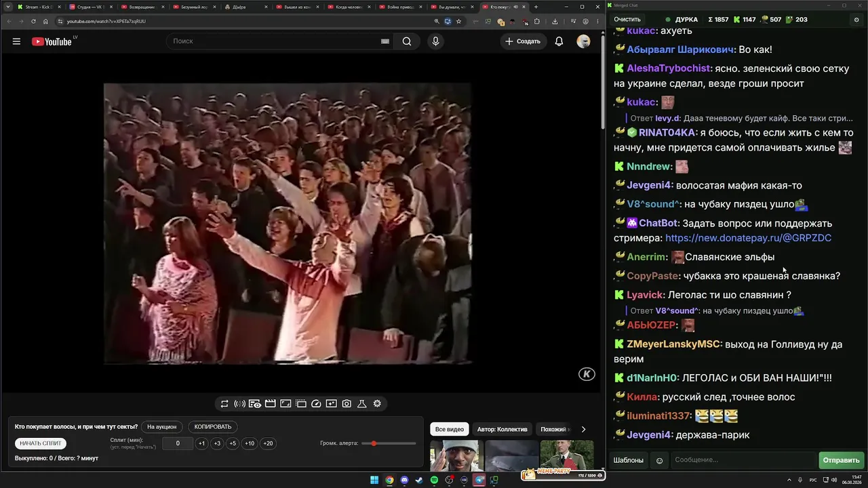Click the КОПИРОВАТЬ button
The height and width of the screenshot is (488, 868).
[x=213, y=427]
